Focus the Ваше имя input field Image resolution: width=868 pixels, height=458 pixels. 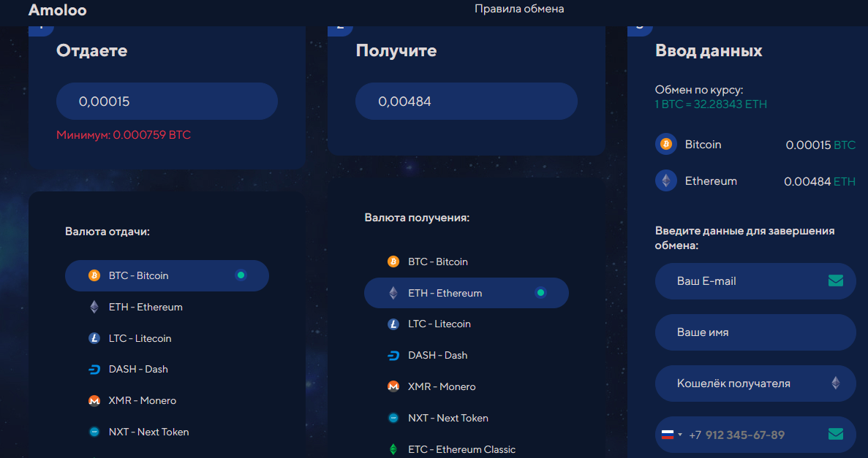click(755, 332)
